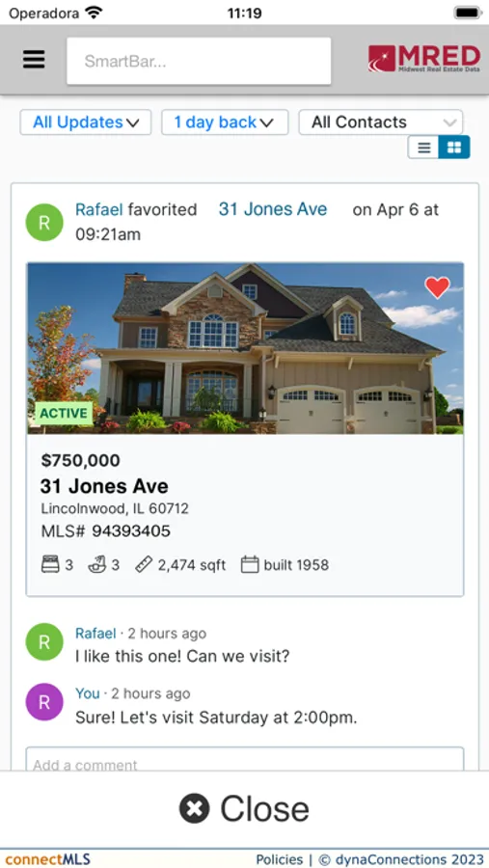Switch to grid view layout

pyautogui.click(x=454, y=148)
